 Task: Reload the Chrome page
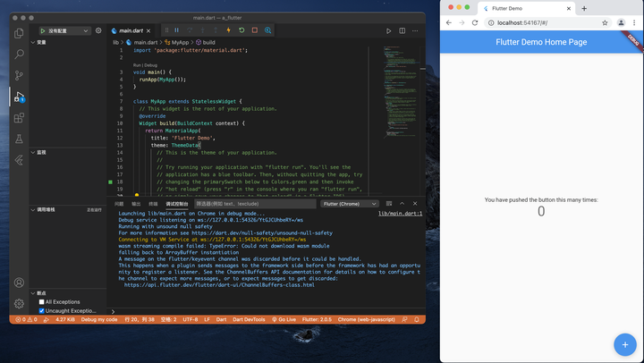[x=475, y=23]
